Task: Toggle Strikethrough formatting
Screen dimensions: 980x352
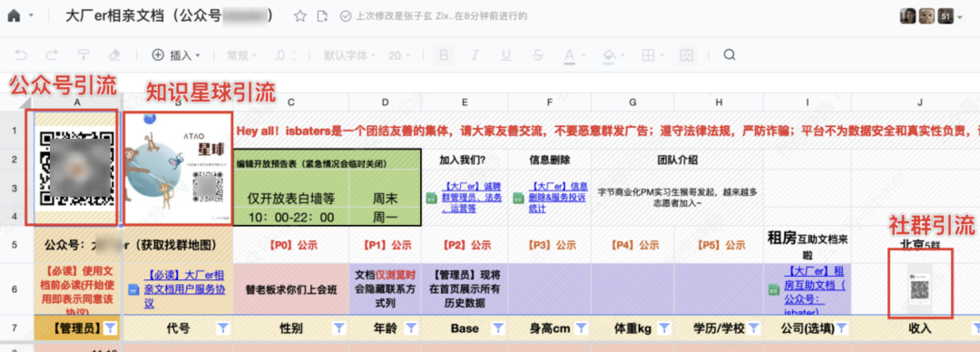Action: pos(537,55)
